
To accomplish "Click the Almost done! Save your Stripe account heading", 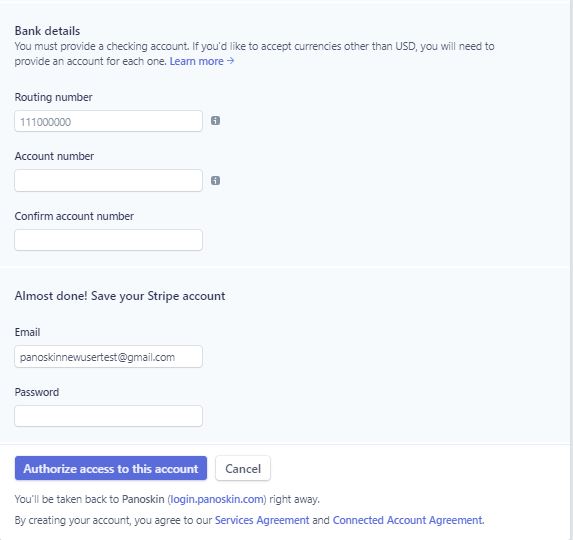I will pyautogui.click(x=120, y=296).
